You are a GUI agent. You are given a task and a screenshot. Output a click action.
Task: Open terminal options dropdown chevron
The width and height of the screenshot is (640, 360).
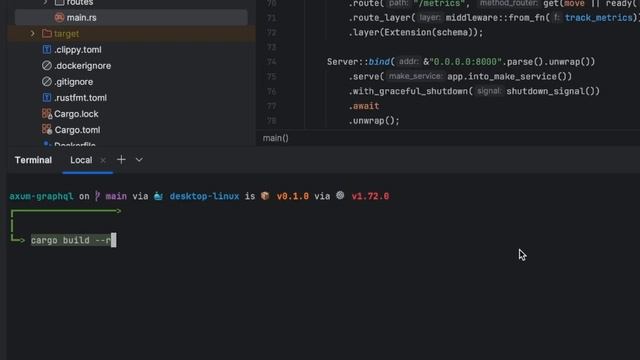(x=139, y=160)
